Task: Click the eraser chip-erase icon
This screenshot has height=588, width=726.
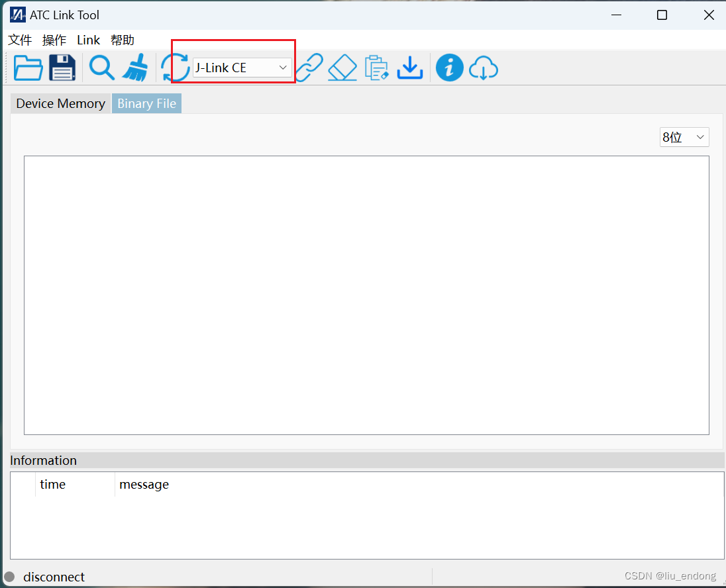Action: (x=342, y=67)
